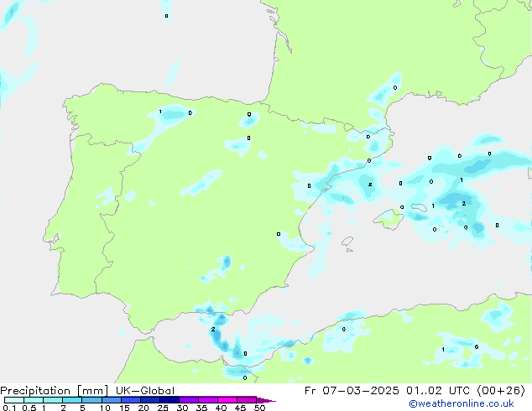The image size is (532, 411).
Task: Click the 'Fr 07-03-2025' date text
Action: point(352,391)
